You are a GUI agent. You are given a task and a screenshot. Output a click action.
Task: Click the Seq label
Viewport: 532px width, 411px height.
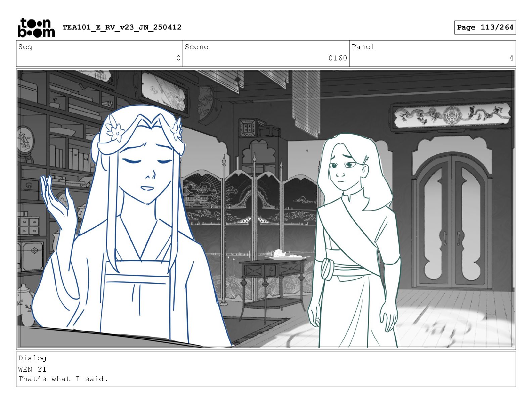tap(25, 47)
